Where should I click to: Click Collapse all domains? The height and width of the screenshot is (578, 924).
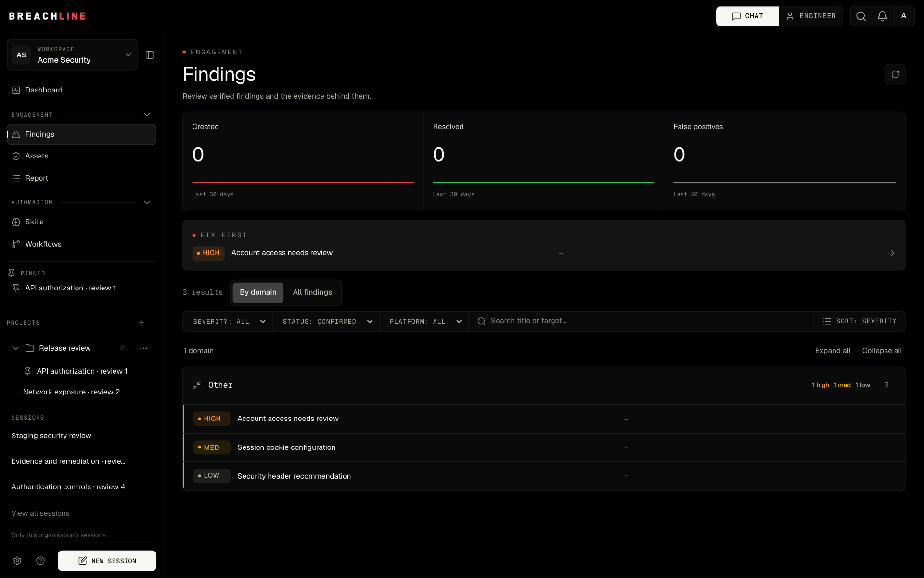point(882,351)
